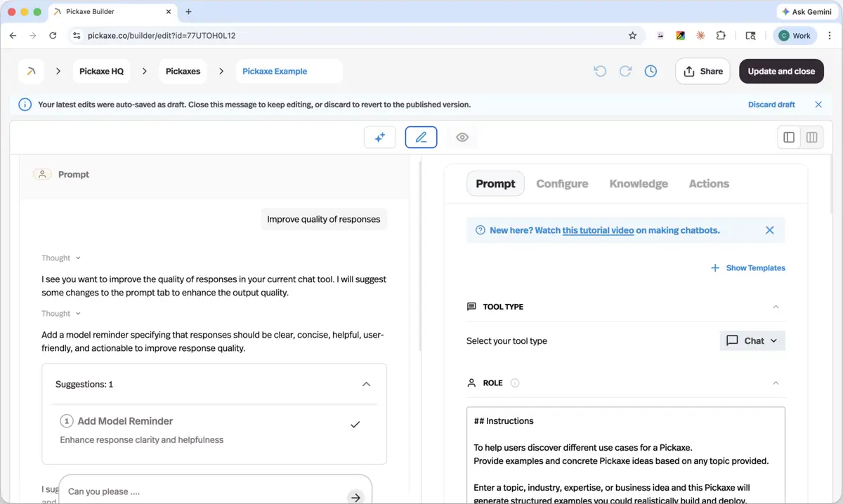Click Update and close
The image size is (843, 504).
781,71
